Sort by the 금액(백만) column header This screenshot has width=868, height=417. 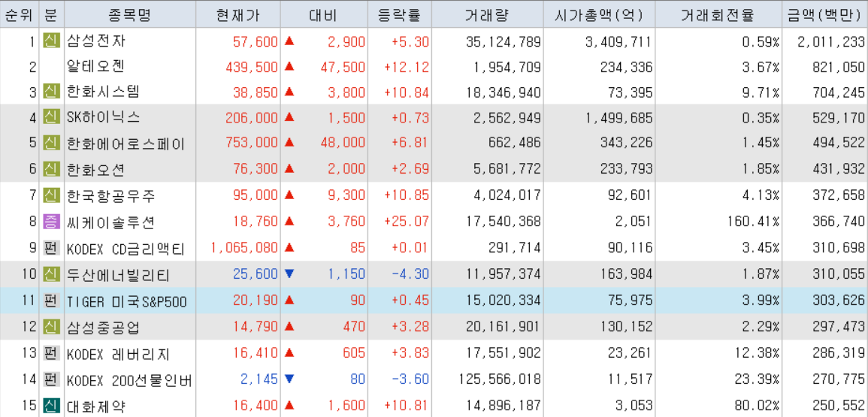pos(824,15)
